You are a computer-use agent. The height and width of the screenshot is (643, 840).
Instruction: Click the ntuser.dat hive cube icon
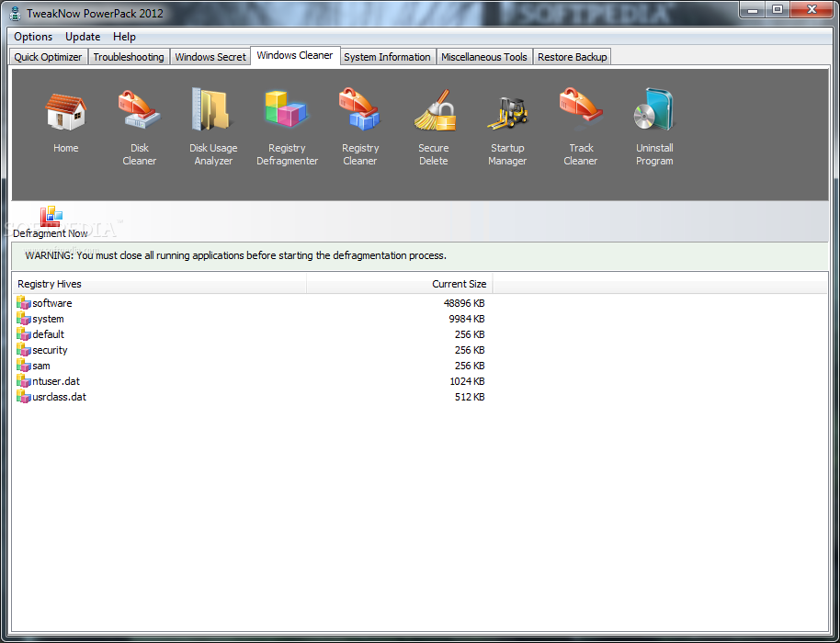click(x=24, y=381)
